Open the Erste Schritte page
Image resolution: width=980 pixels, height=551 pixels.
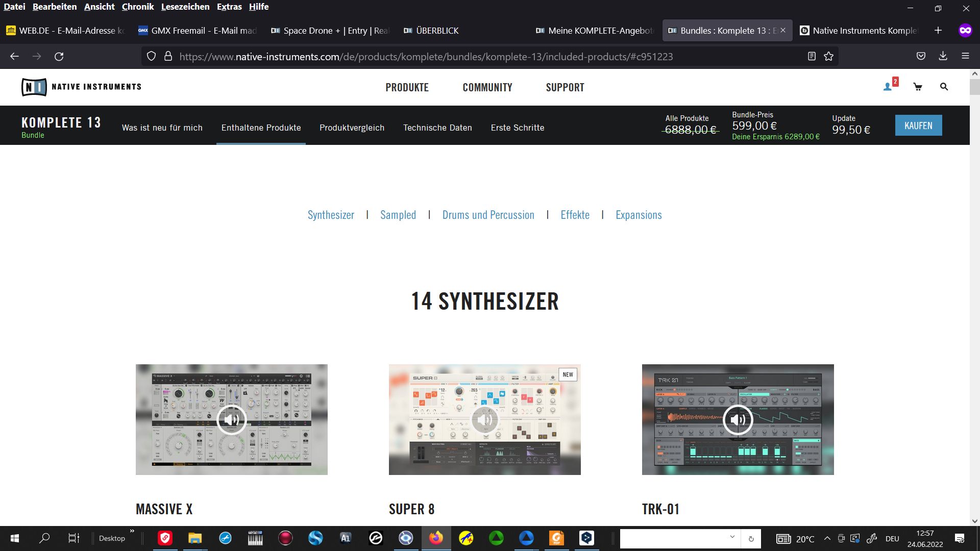(518, 128)
